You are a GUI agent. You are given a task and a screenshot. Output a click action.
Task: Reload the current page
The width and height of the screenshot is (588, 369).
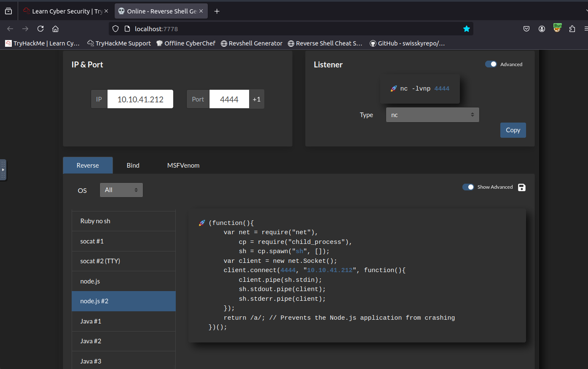(40, 29)
